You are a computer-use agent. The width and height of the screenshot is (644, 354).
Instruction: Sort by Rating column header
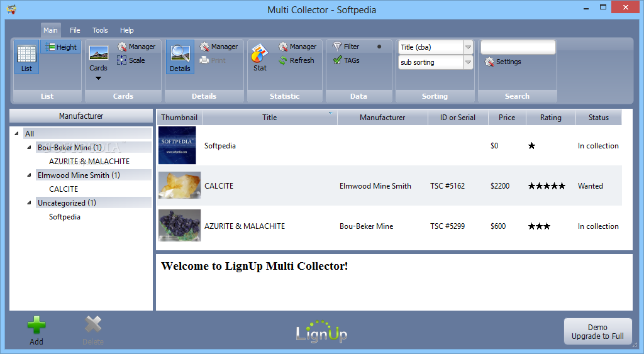point(551,118)
